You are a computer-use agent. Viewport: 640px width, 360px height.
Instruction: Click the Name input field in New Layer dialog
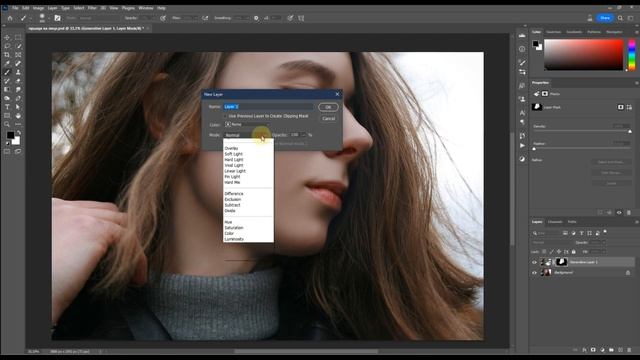coord(269,107)
